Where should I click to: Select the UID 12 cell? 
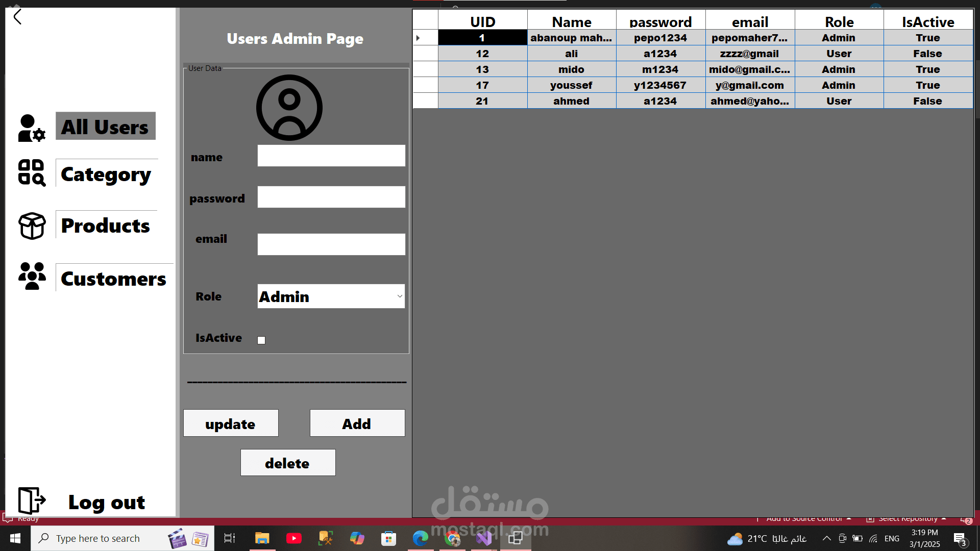coord(482,54)
